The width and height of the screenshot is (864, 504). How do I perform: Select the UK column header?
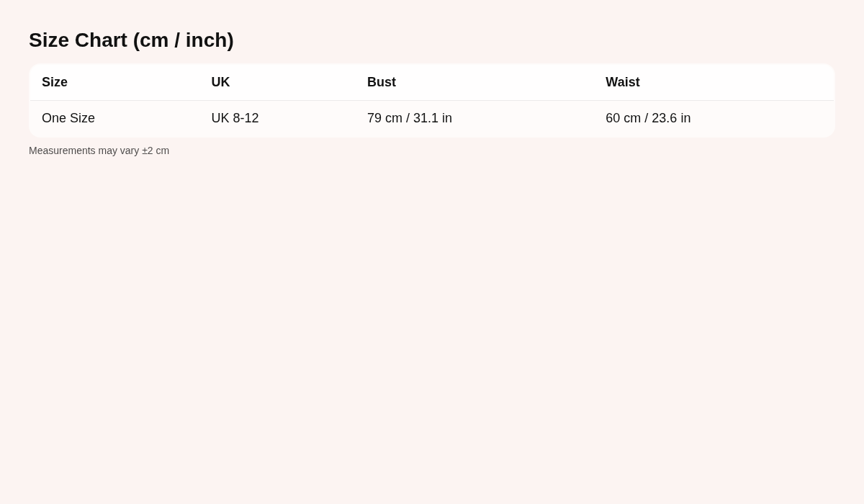pyautogui.click(x=220, y=82)
